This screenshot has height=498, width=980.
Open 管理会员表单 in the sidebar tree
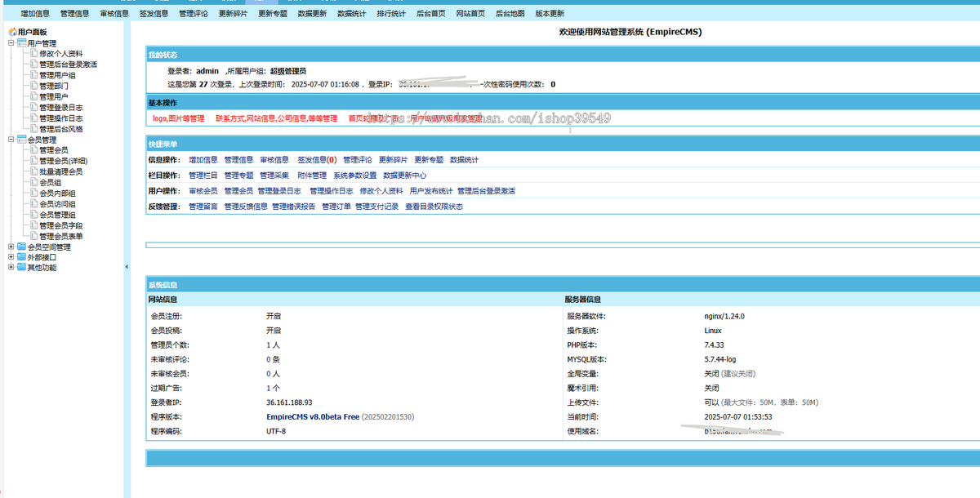point(61,237)
